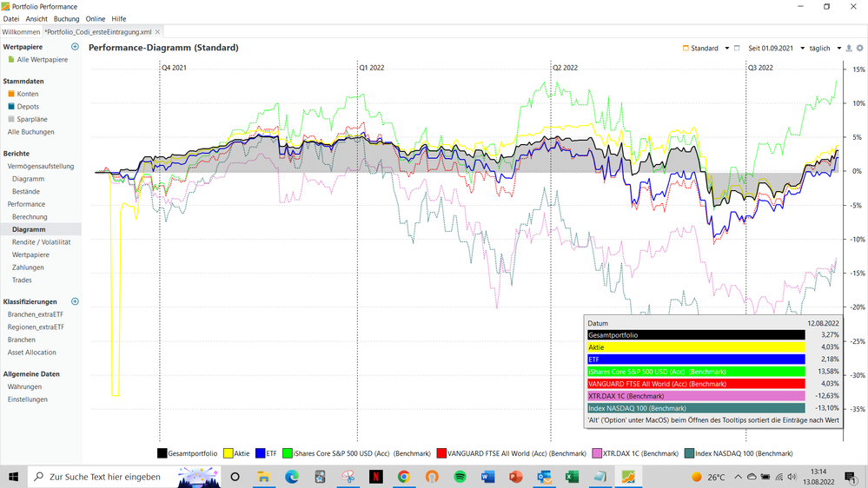Expand the Standard view dropdown arrow

click(x=727, y=48)
